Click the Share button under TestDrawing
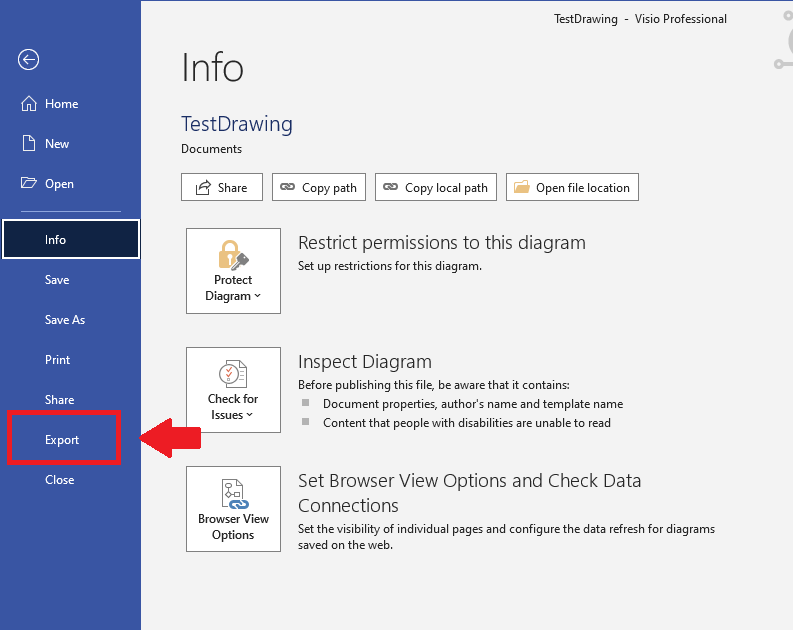 pyautogui.click(x=222, y=187)
